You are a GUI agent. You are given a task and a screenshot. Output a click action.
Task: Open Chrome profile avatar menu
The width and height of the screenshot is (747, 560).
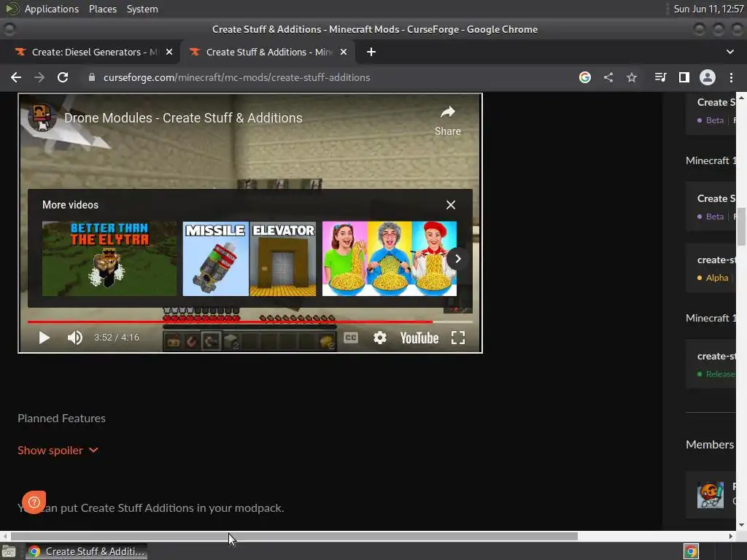click(x=708, y=77)
